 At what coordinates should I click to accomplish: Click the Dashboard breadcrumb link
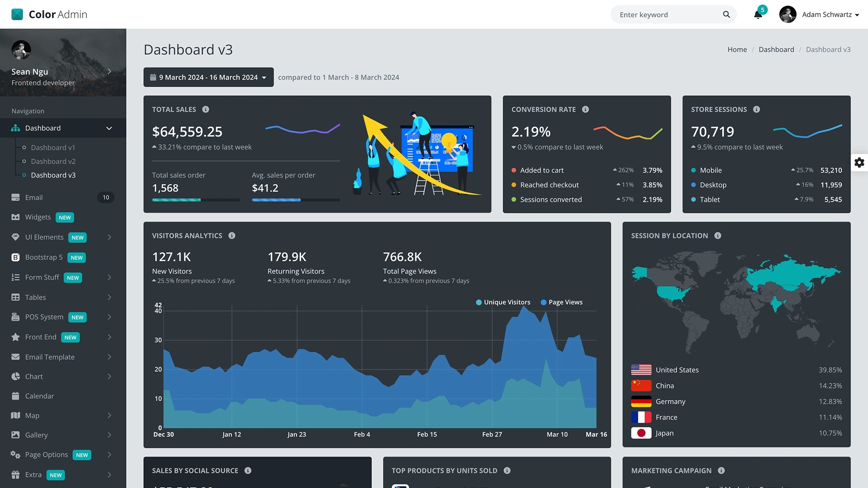pos(776,50)
